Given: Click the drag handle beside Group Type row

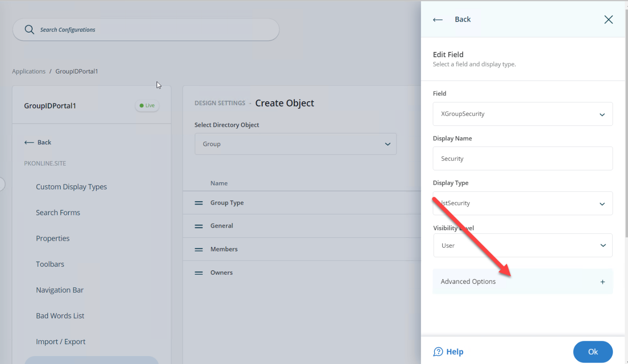Looking at the screenshot, I should coord(198,202).
